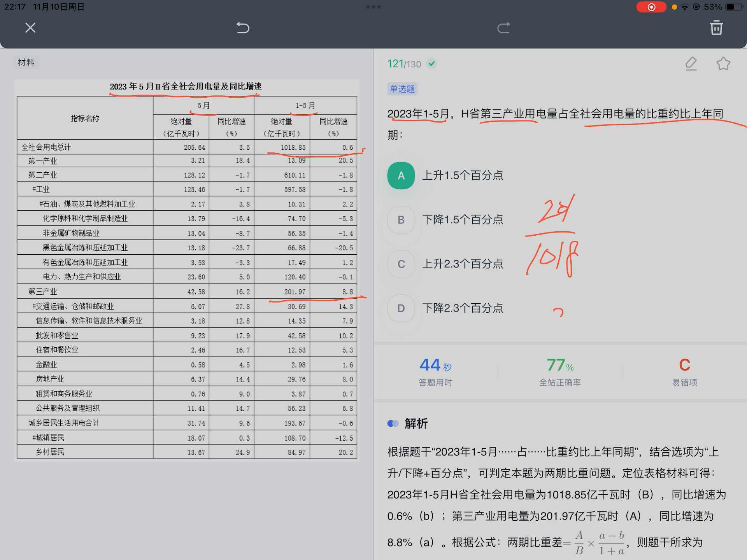Tap the clock showing 22:17

pos(15,7)
